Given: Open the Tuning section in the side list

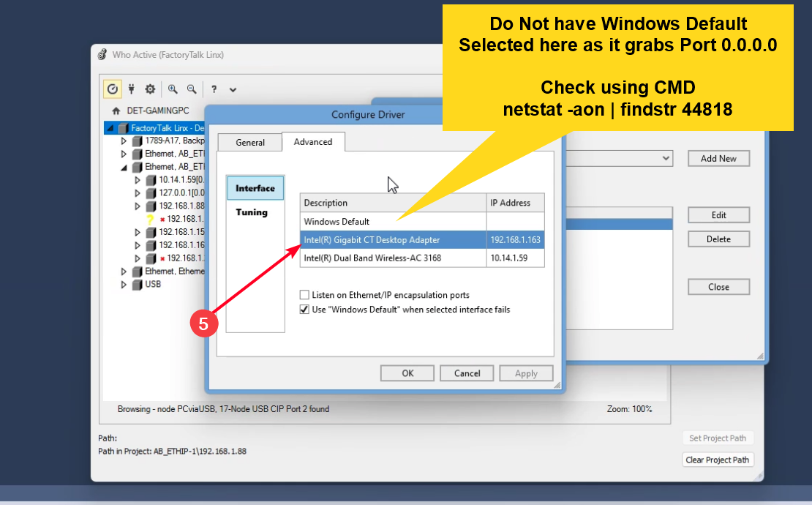Looking at the screenshot, I should tap(252, 212).
